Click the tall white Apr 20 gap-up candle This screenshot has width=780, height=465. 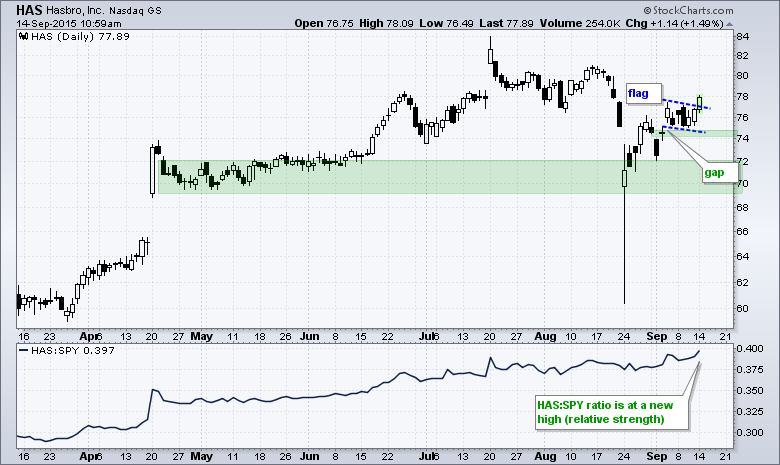[x=153, y=171]
